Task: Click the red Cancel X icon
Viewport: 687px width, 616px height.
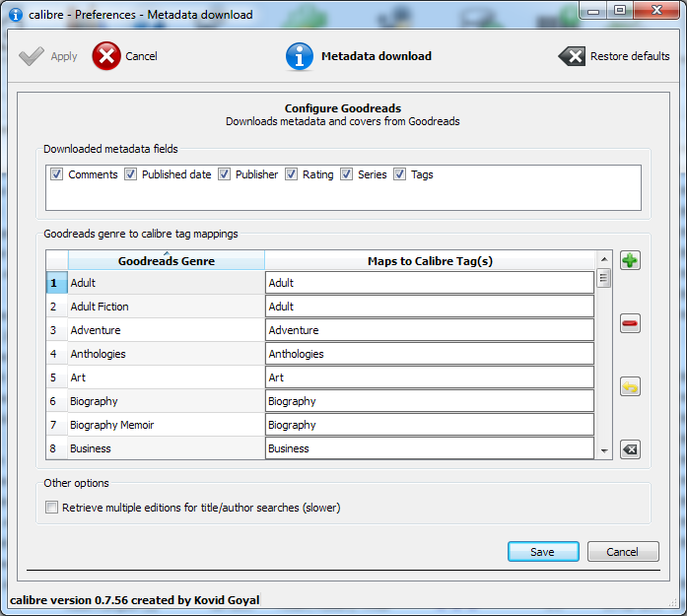Action: click(x=106, y=56)
